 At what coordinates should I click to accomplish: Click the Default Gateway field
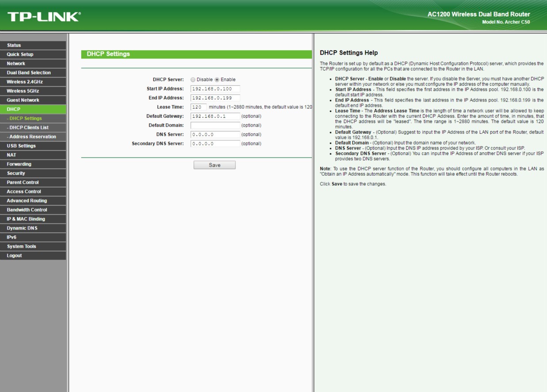click(215, 116)
